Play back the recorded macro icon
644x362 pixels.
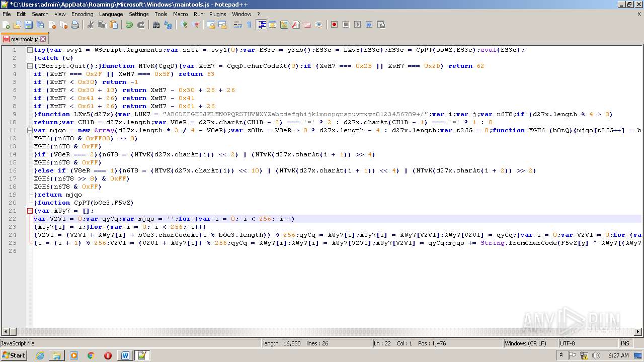point(357,25)
